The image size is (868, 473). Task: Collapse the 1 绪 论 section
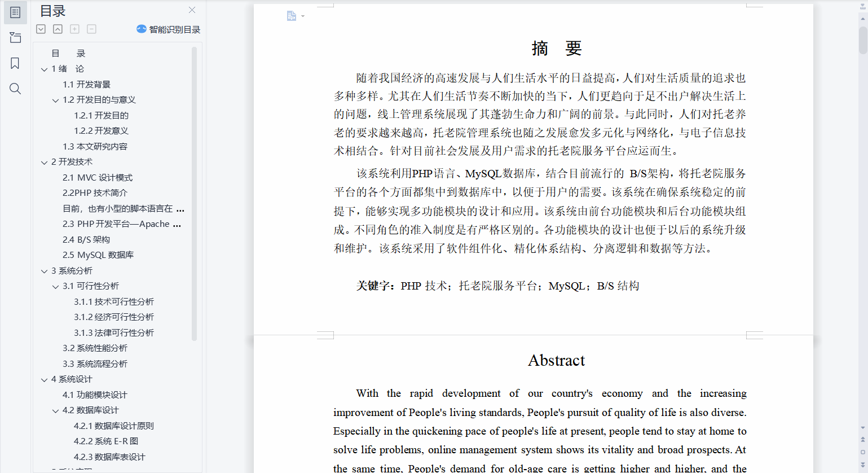point(45,69)
